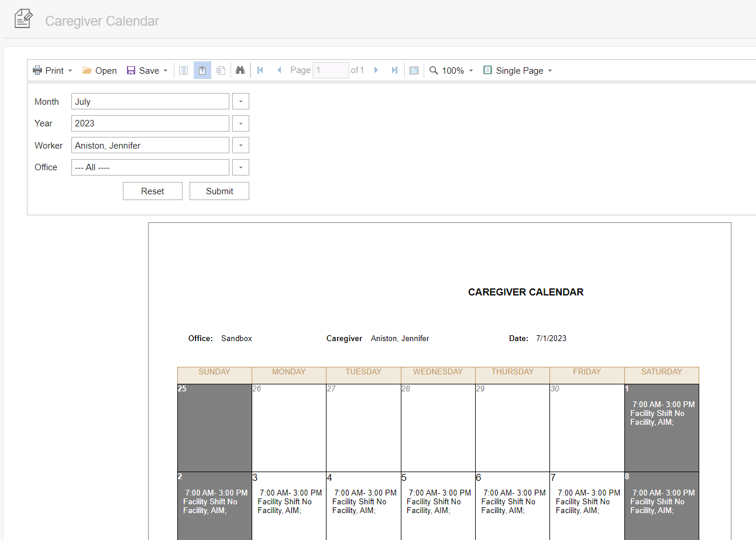Click the Office field showing All
Screen dimensions: 756x540
pos(150,167)
